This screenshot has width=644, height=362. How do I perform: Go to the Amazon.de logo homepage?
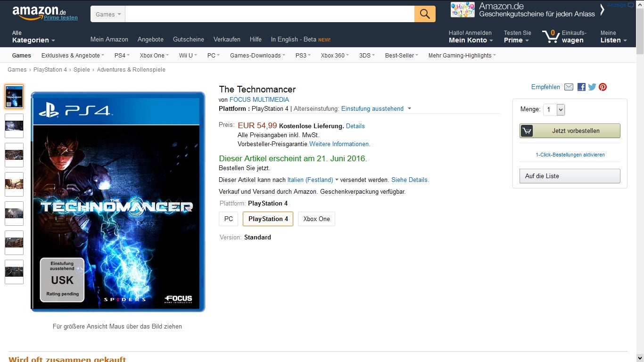(x=39, y=13)
